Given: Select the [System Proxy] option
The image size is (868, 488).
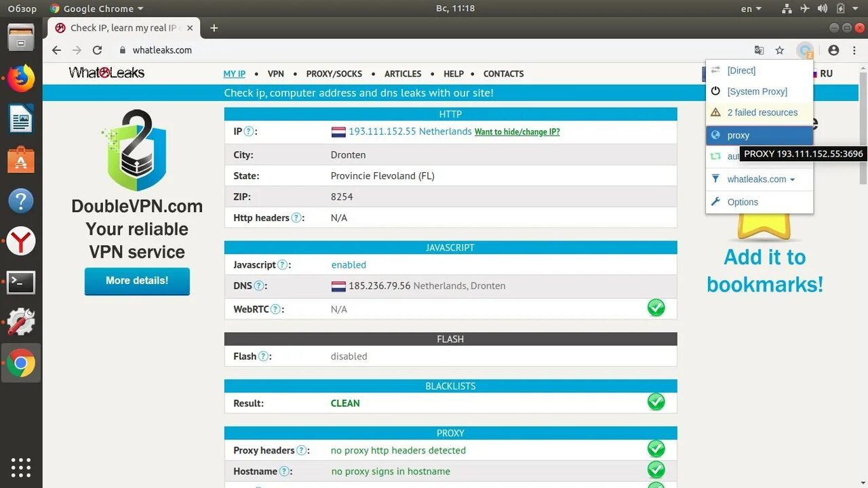Looking at the screenshot, I should (x=759, y=91).
